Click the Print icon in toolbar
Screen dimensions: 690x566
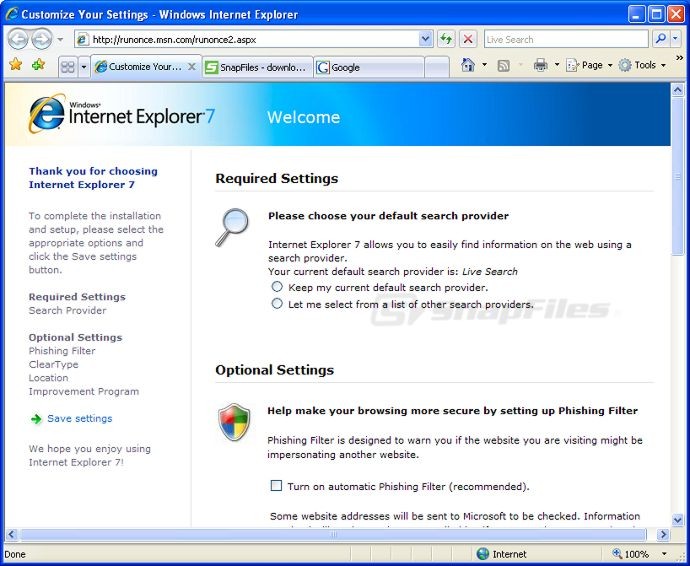point(540,65)
